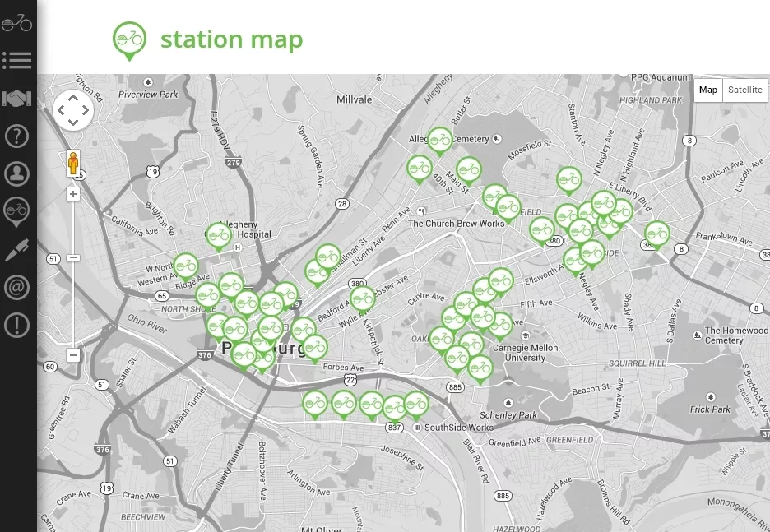This screenshot has height=532, width=770.
Task: Pan the map right with the arrow control
Action: (86, 110)
